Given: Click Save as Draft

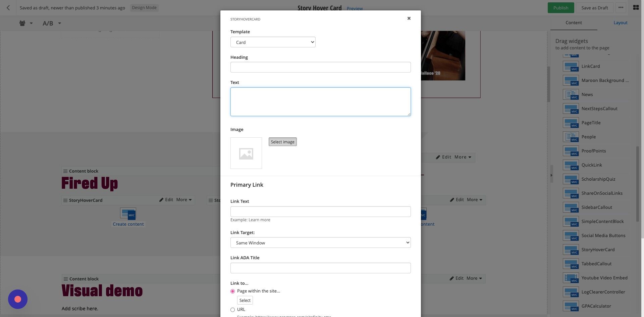Looking at the screenshot, I should point(595,8).
